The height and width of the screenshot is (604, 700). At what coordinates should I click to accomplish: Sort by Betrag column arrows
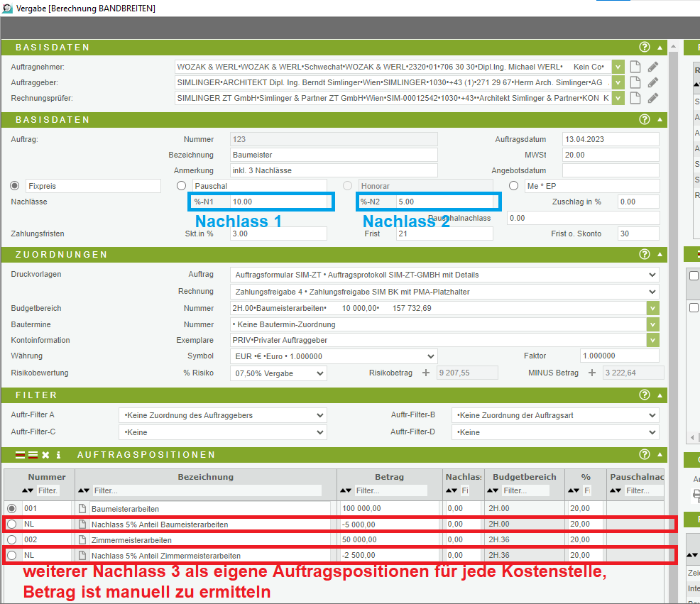point(348,490)
